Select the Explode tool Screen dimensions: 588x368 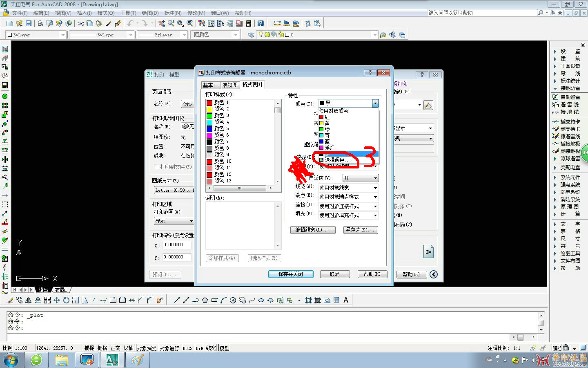pos(160,300)
